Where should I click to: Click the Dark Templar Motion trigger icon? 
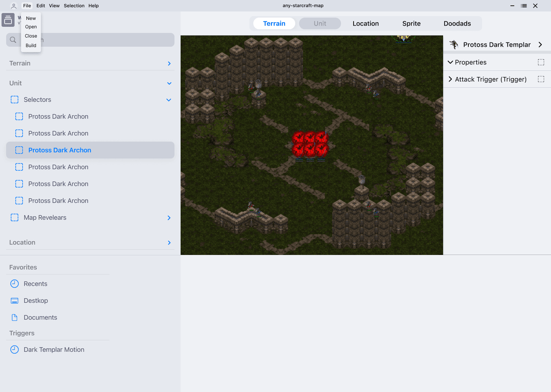pos(15,350)
